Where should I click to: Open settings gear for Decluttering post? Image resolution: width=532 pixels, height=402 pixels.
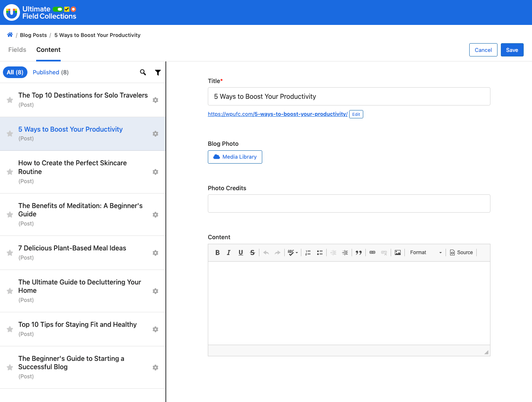coord(155,291)
